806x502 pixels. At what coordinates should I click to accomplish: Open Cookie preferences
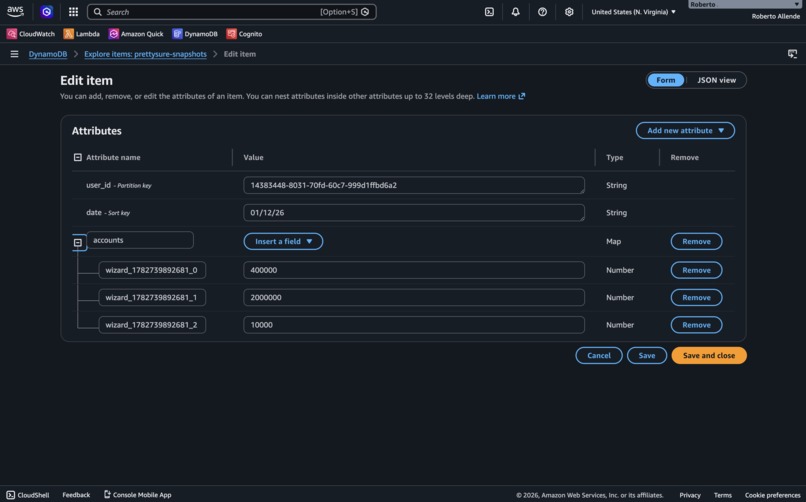(x=773, y=495)
